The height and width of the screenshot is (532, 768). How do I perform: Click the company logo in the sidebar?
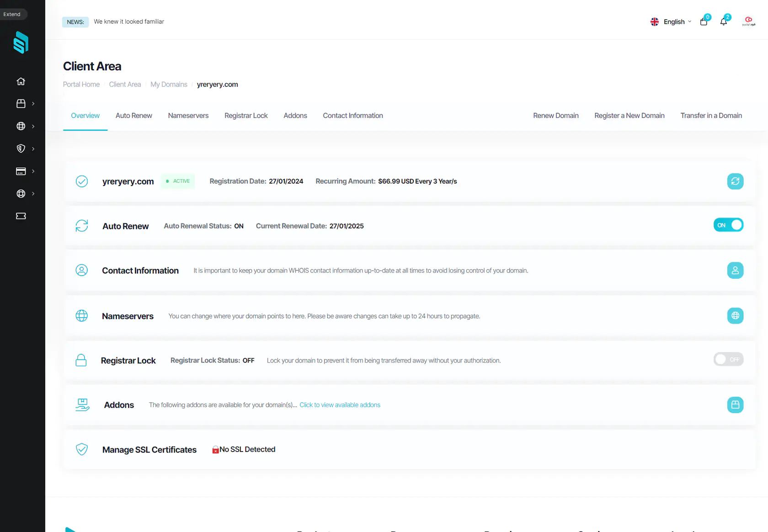tap(21, 43)
